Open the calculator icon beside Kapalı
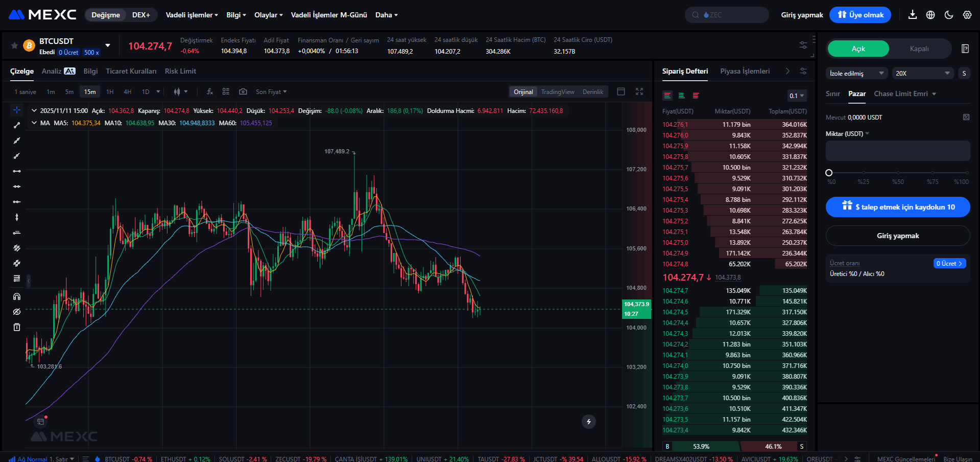Viewport: 980px width, 462px height. (965, 49)
